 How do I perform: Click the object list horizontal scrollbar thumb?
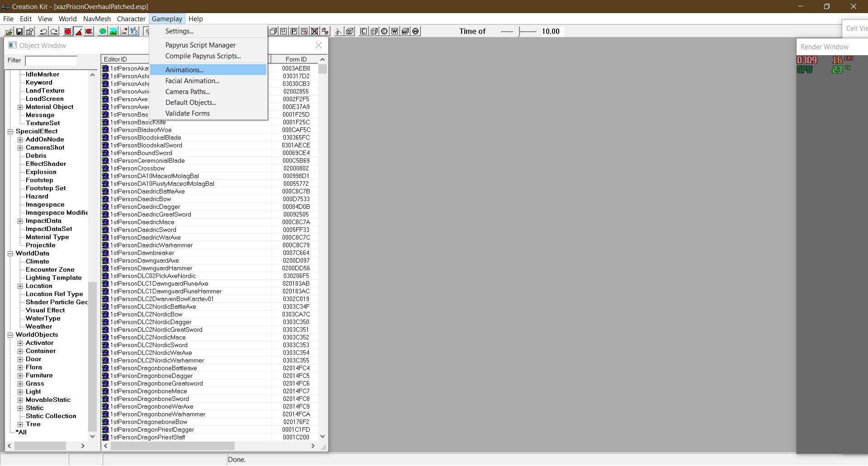click(x=173, y=446)
